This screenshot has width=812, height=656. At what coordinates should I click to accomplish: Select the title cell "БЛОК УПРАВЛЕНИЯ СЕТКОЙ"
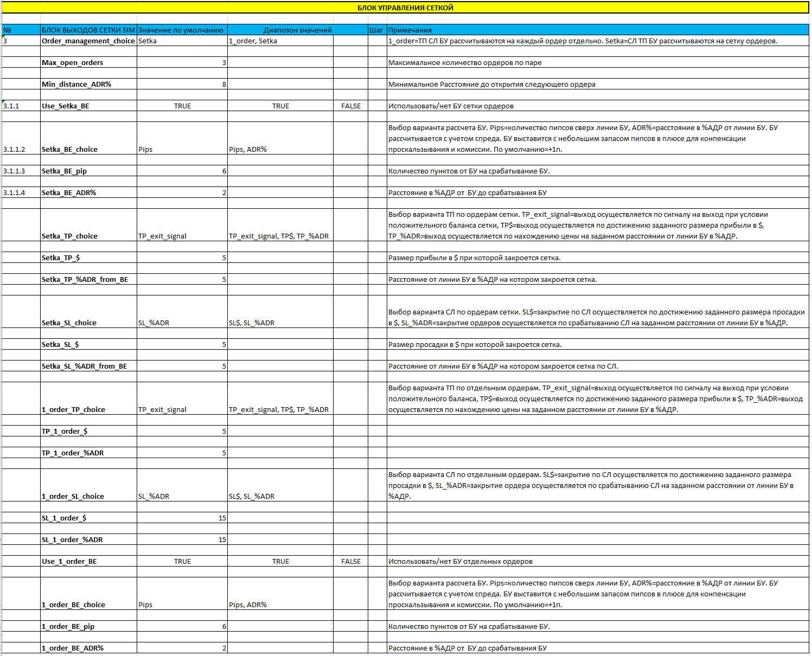(x=405, y=8)
